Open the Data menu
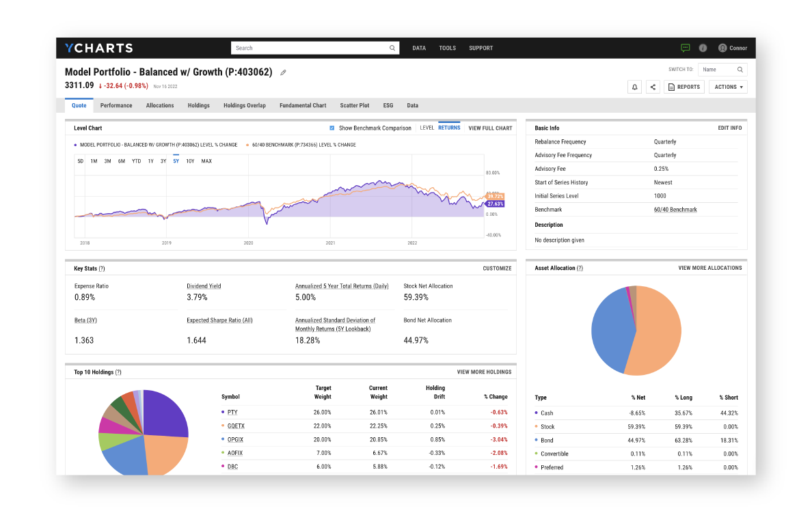 (x=419, y=48)
